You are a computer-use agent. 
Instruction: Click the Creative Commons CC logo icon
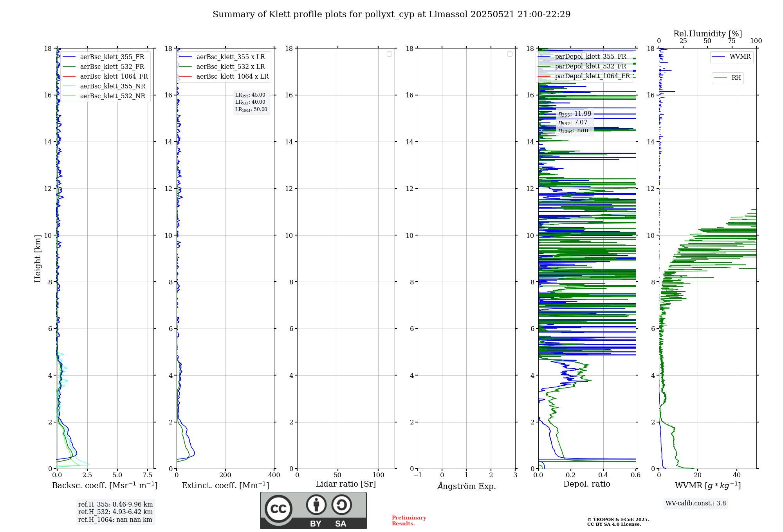tap(278, 509)
